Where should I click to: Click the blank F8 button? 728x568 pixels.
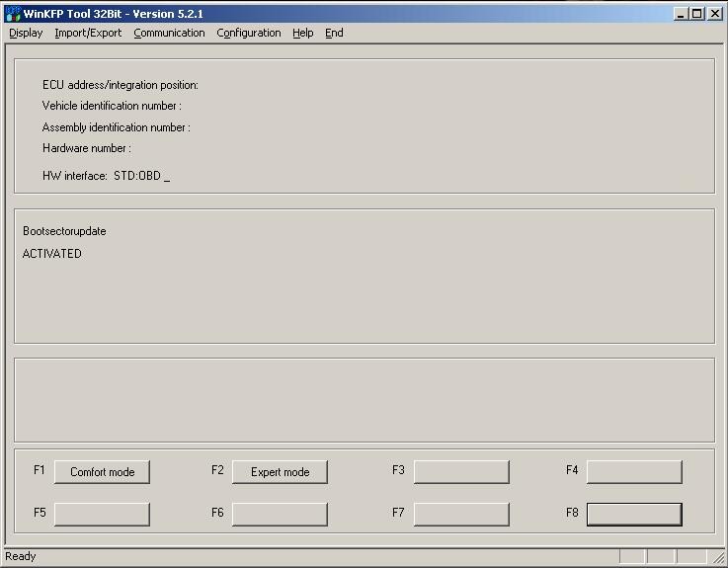pos(635,514)
